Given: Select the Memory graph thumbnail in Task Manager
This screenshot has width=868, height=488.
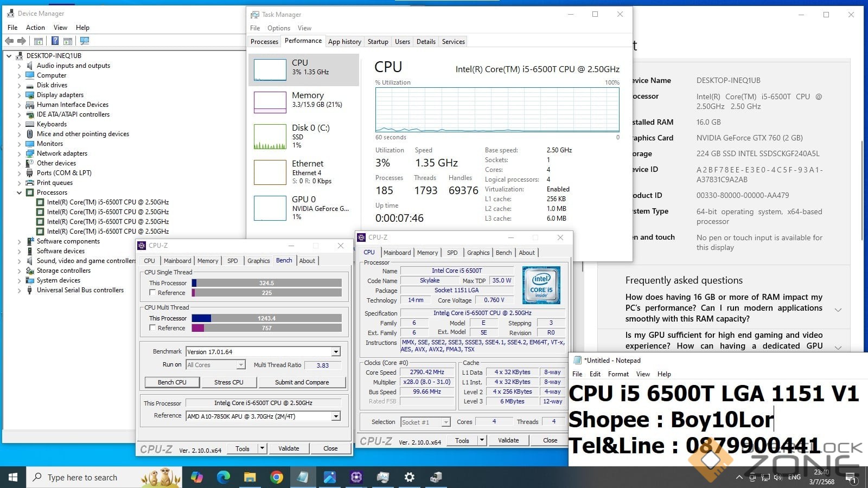Looking at the screenshot, I should coord(270,102).
